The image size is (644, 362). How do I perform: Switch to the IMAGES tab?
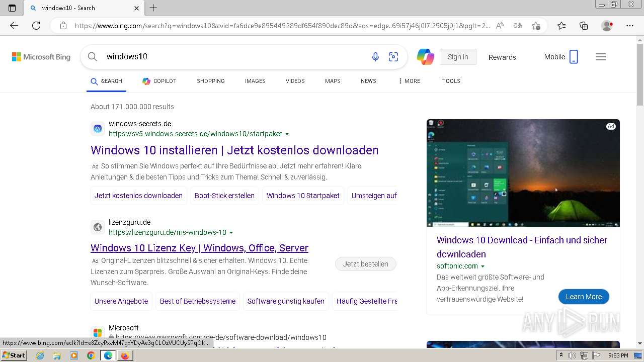255,81
